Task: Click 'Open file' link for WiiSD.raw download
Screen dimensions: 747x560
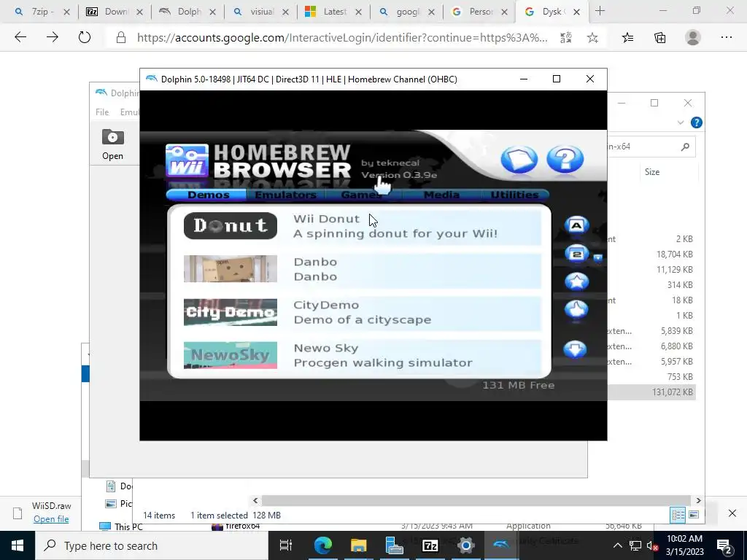Action: click(51, 519)
